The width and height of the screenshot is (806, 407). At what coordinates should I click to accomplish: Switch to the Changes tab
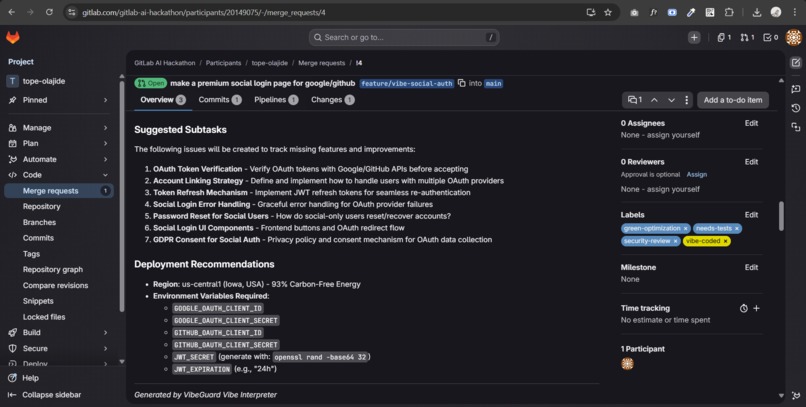click(332, 100)
